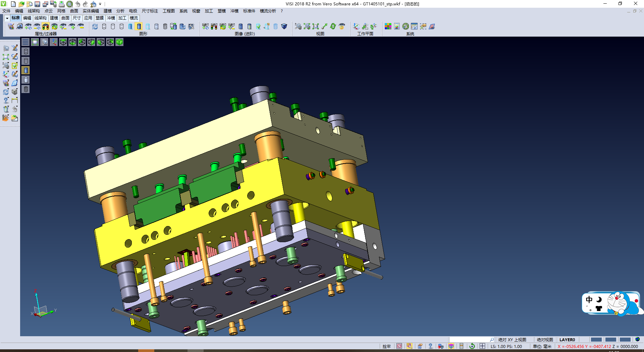
Task: Switch to the 塑模 ribbon tab
Action: tap(100, 18)
